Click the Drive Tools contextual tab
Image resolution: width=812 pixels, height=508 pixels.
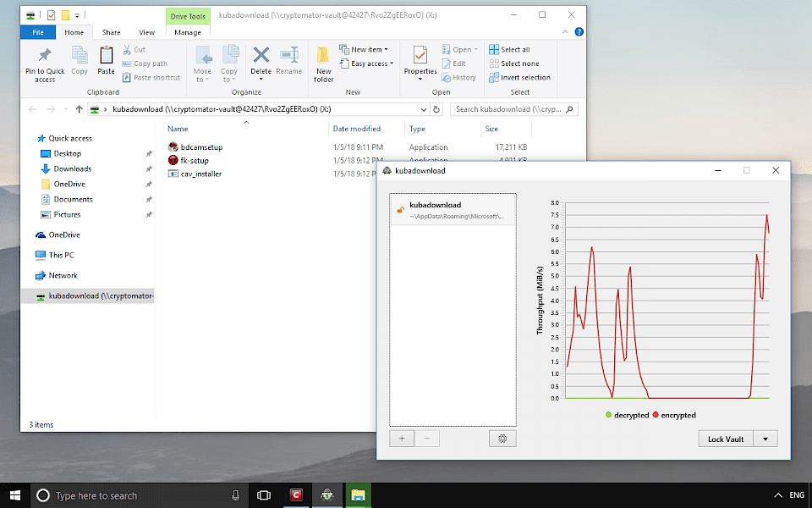(188, 16)
